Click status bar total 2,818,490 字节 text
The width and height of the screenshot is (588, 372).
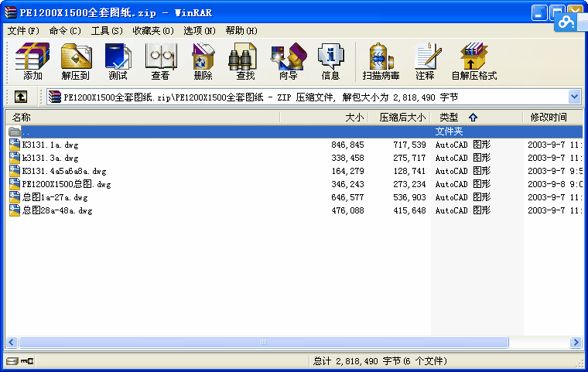(x=380, y=361)
